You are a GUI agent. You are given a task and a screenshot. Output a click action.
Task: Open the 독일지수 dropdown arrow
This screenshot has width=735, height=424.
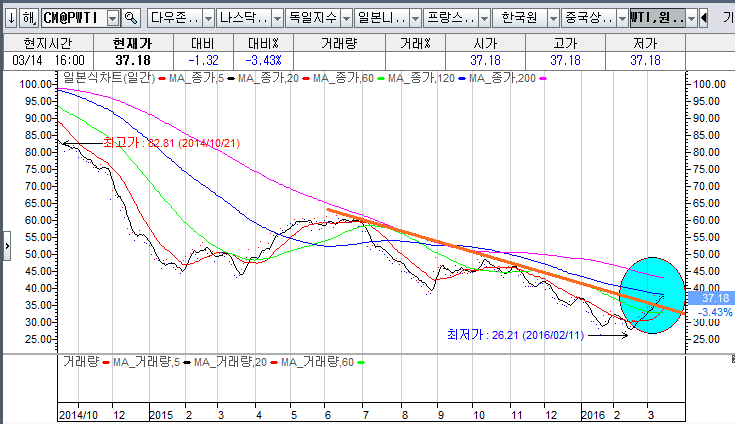point(343,18)
